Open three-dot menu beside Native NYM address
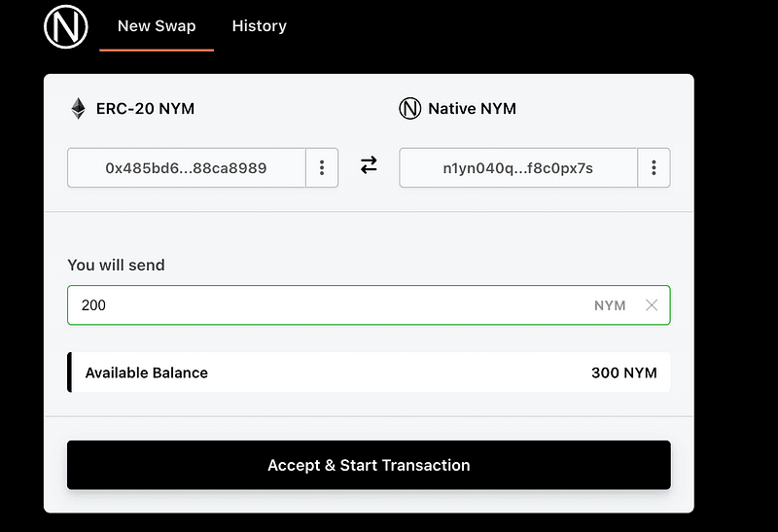 (x=654, y=168)
